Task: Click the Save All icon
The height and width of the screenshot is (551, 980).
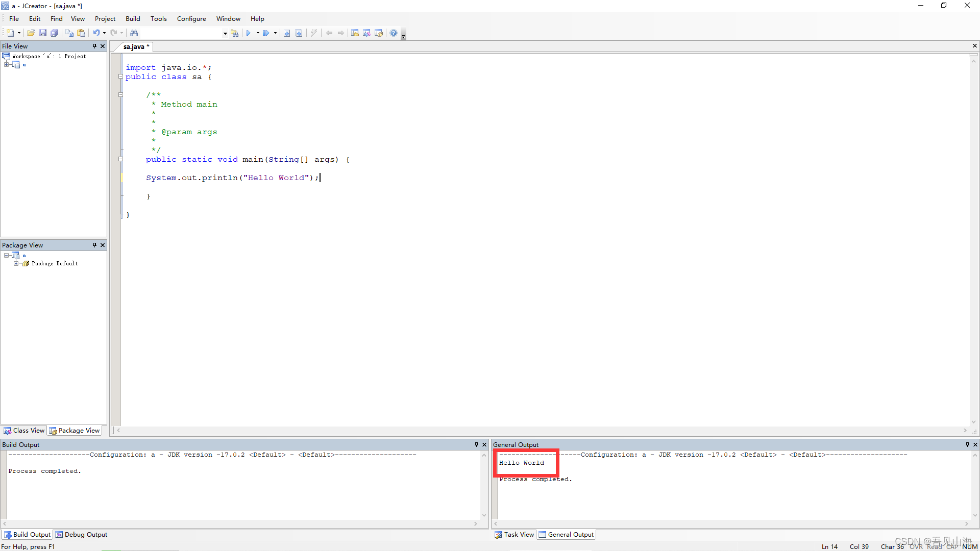Action: [55, 33]
